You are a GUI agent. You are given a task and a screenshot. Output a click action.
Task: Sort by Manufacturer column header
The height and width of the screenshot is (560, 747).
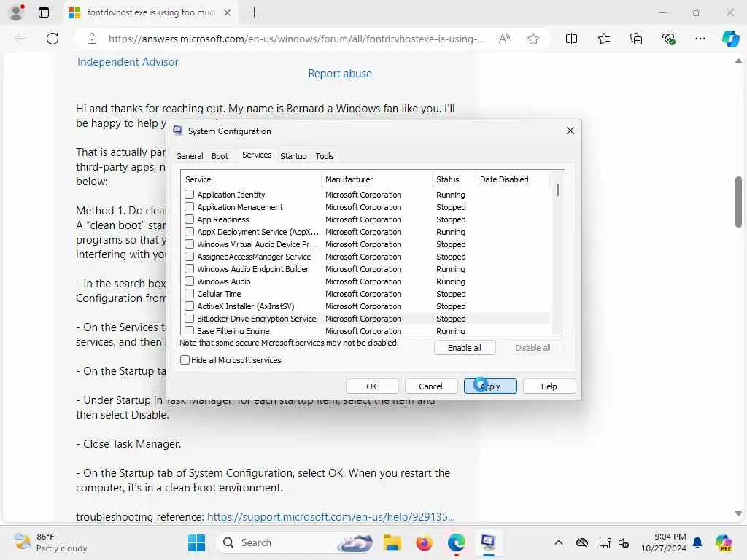(376, 179)
